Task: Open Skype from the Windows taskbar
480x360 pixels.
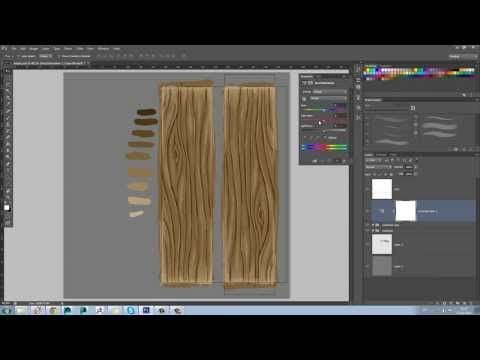Action: (x=131, y=310)
